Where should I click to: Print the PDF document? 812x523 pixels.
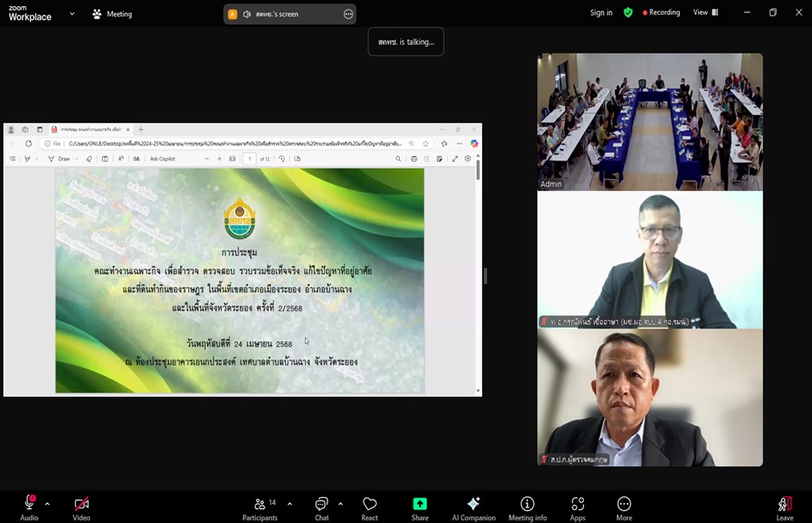tap(414, 158)
